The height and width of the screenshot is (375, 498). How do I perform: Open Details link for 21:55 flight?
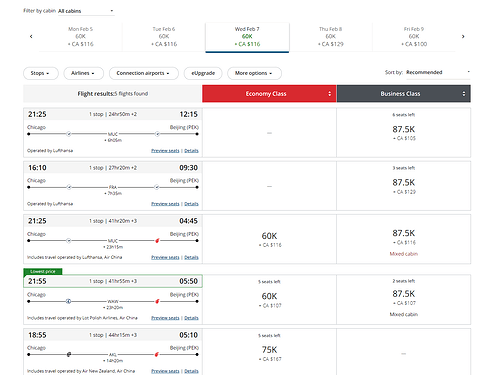[x=191, y=318]
